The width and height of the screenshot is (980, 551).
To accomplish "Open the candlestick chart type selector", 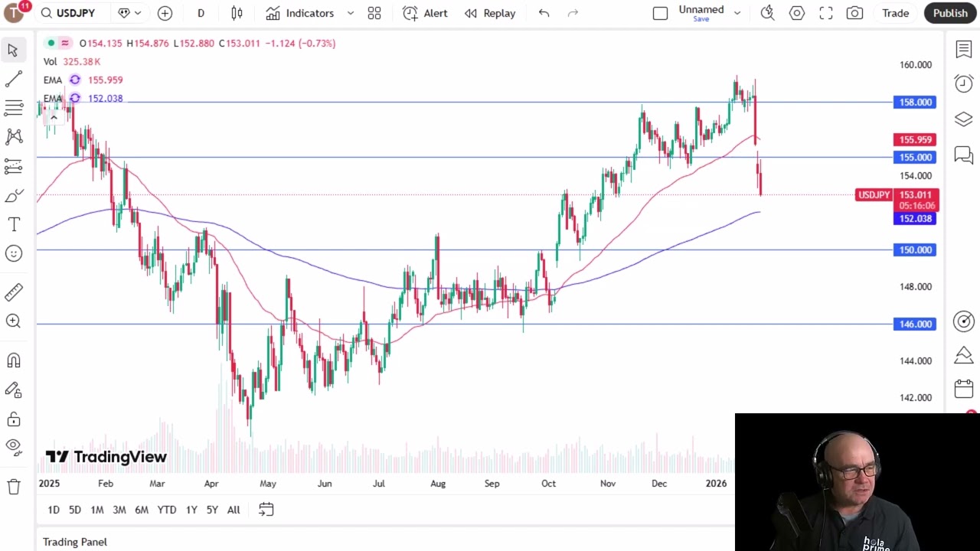I will click(237, 13).
